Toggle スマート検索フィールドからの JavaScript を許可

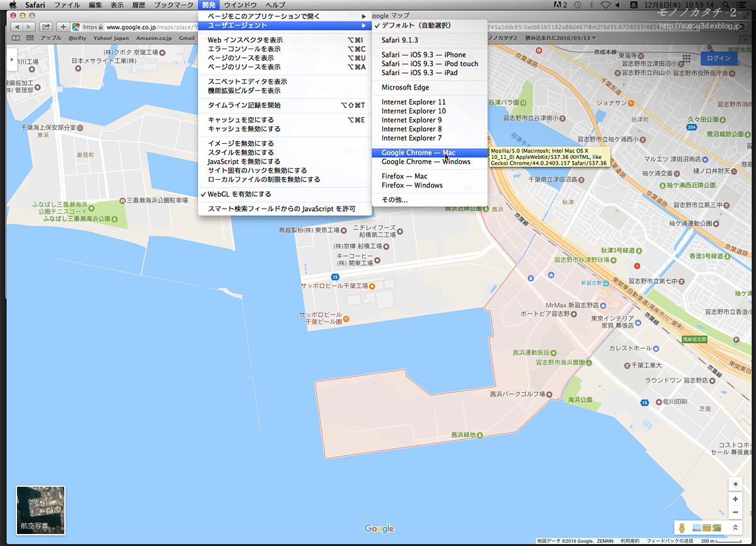[x=285, y=209]
